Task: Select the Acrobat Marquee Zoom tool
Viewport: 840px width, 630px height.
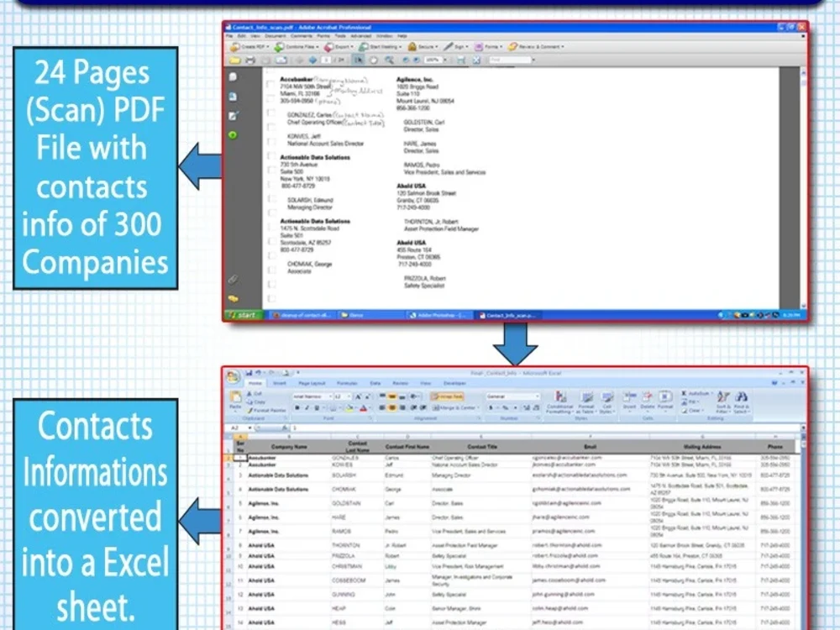Action: [x=390, y=60]
